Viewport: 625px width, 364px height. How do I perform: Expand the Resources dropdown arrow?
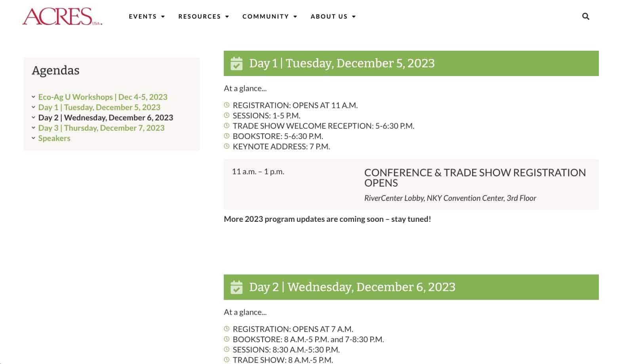(227, 17)
